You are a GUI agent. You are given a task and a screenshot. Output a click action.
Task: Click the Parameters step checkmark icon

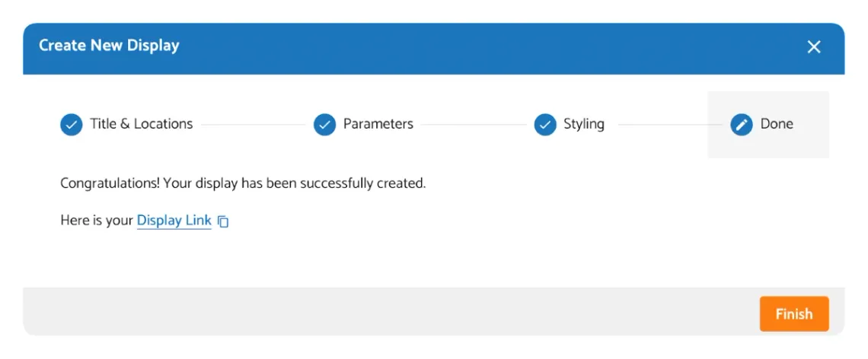(324, 125)
